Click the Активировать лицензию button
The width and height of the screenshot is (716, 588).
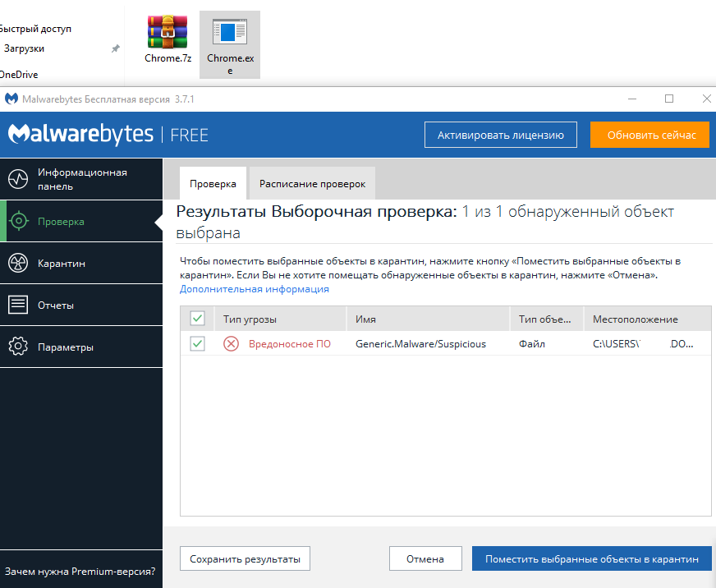(x=501, y=135)
